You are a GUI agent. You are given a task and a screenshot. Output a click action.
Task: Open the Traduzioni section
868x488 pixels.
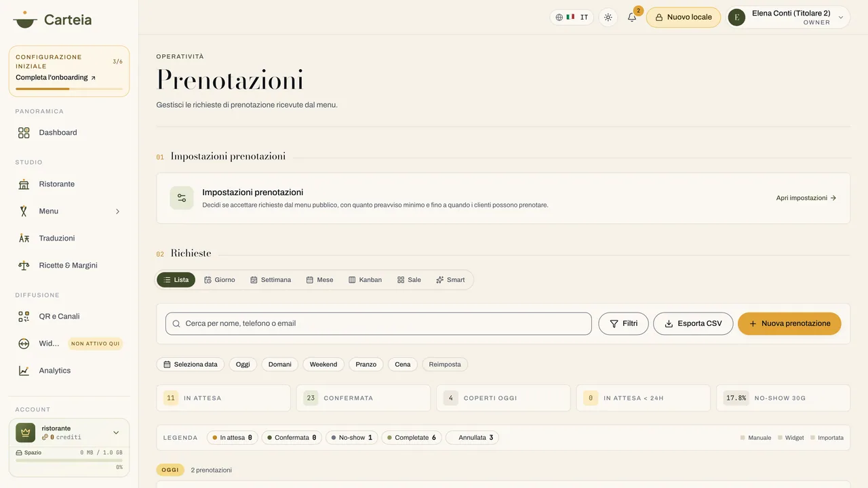(x=68, y=239)
